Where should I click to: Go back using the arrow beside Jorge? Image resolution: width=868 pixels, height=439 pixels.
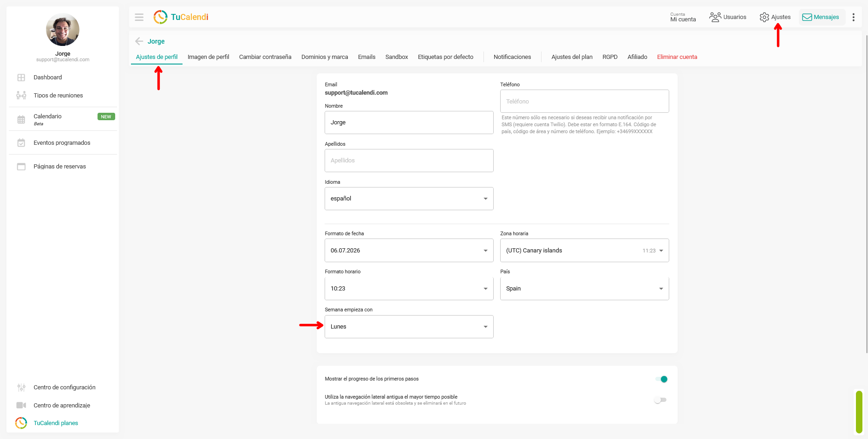pos(139,41)
